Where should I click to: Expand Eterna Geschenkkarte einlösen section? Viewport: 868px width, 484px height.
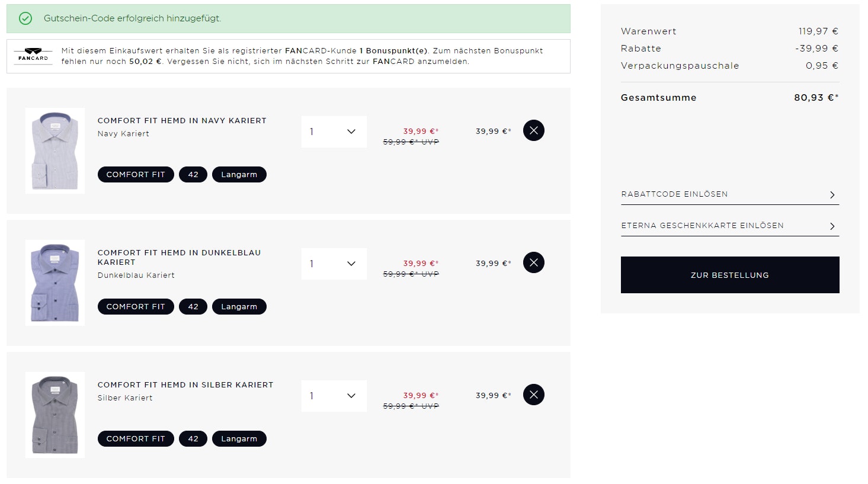tap(729, 226)
